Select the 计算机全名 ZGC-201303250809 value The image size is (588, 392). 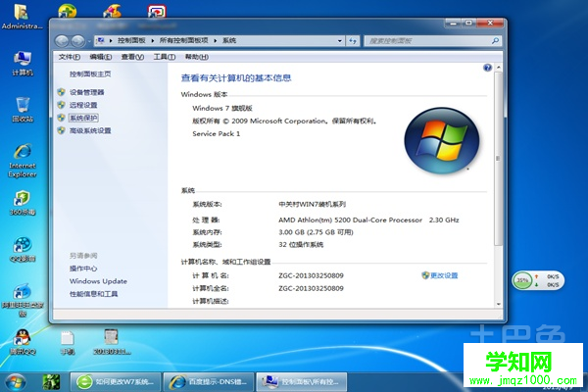point(311,288)
